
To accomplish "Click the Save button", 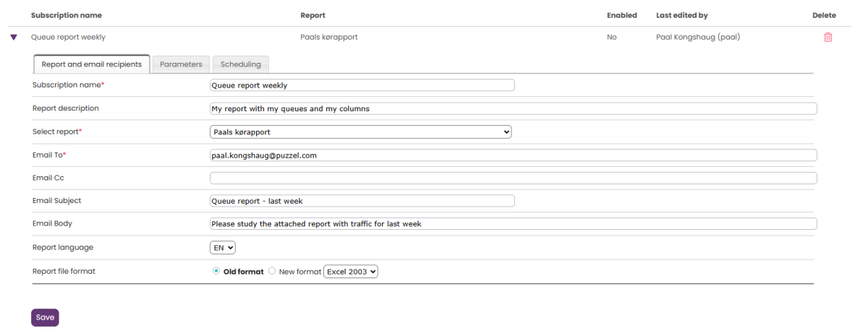I will tap(45, 317).
